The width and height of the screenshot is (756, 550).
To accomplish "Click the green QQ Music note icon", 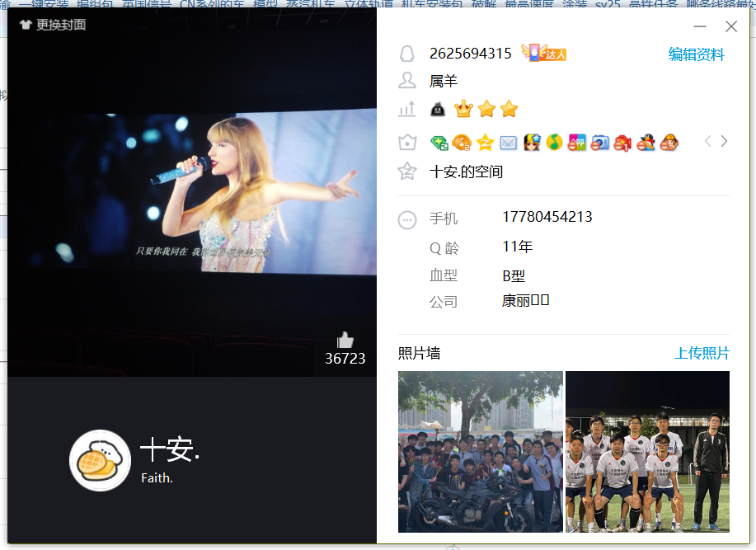I will 554,143.
